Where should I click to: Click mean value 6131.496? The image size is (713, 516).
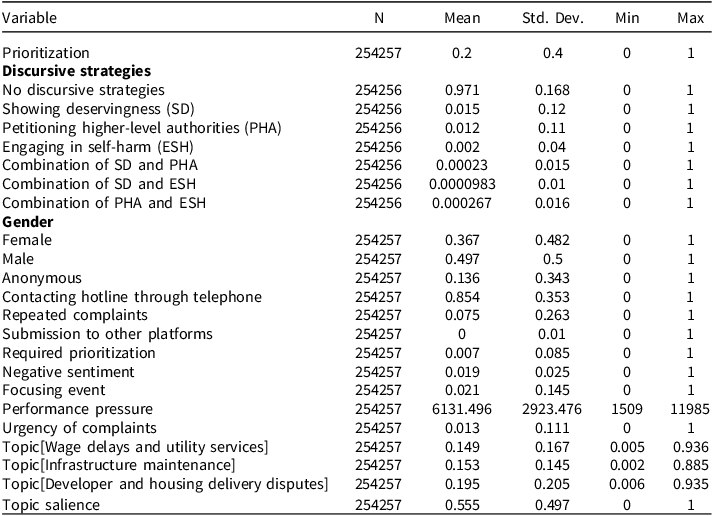point(462,409)
